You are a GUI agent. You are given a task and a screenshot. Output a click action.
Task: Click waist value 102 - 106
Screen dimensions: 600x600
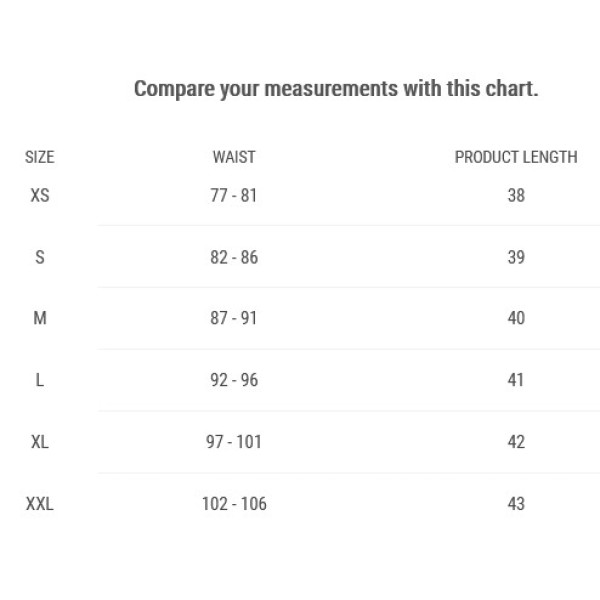[x=234, y=504]
